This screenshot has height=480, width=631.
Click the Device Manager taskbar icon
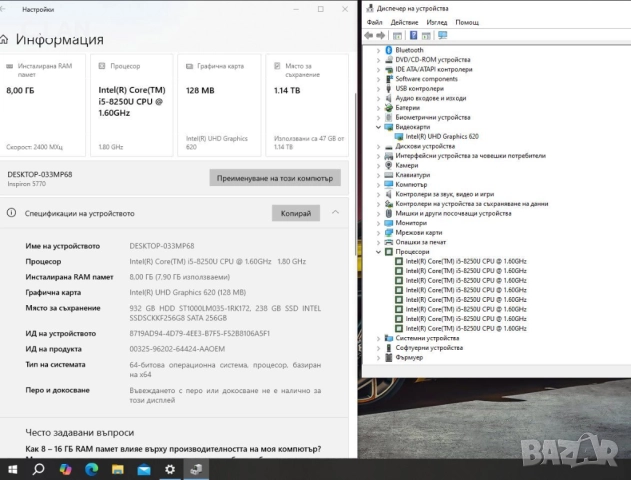[x=196, y=469]
